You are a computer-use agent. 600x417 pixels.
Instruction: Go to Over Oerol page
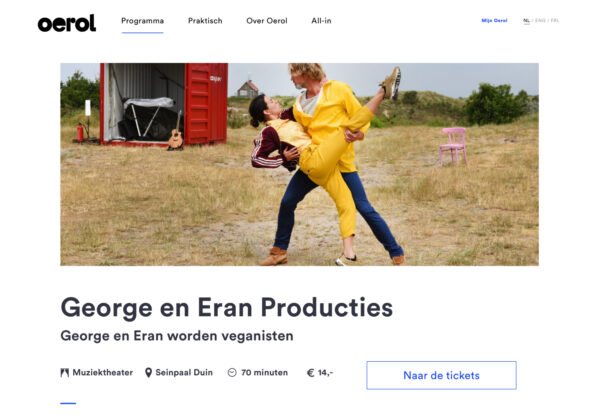point(267,21)
